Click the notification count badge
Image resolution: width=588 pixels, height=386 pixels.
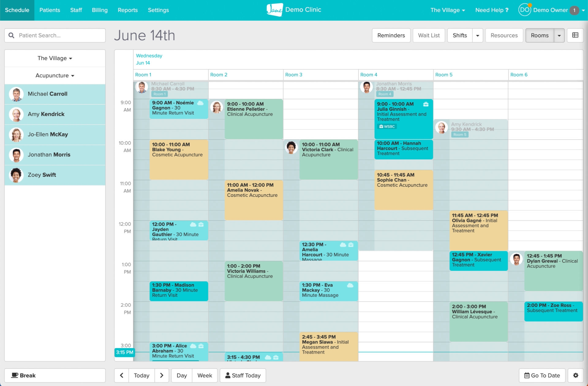tap(574, 10)
